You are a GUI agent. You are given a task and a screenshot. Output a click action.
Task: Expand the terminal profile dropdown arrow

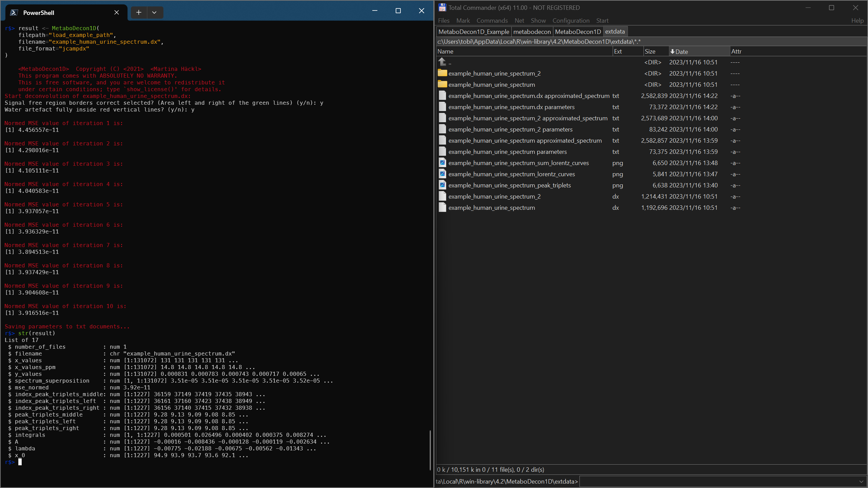pos(154,13)
